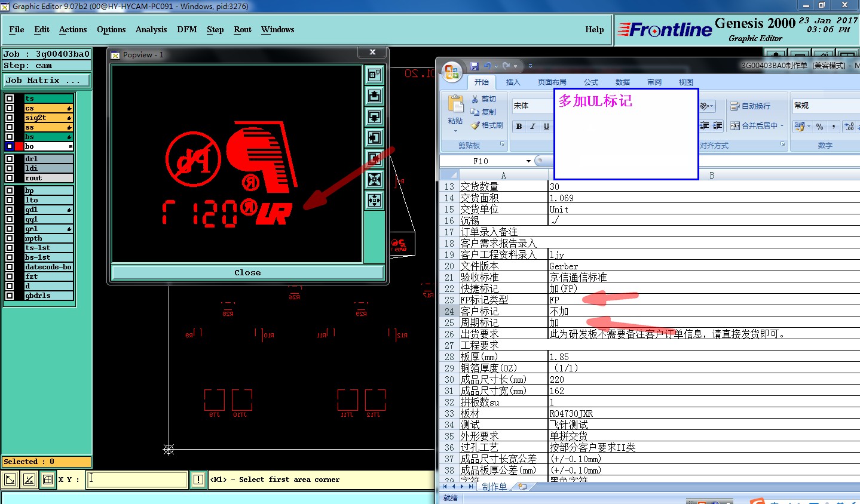Image resolution: width=860 pixels, height=504 pixels.
Task: Click the pan up icon in Popview
Action: [374, 96]
